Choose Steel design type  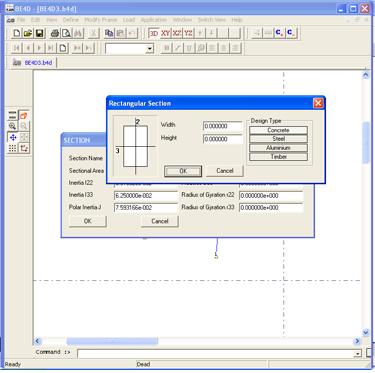[x=278, y=139]
